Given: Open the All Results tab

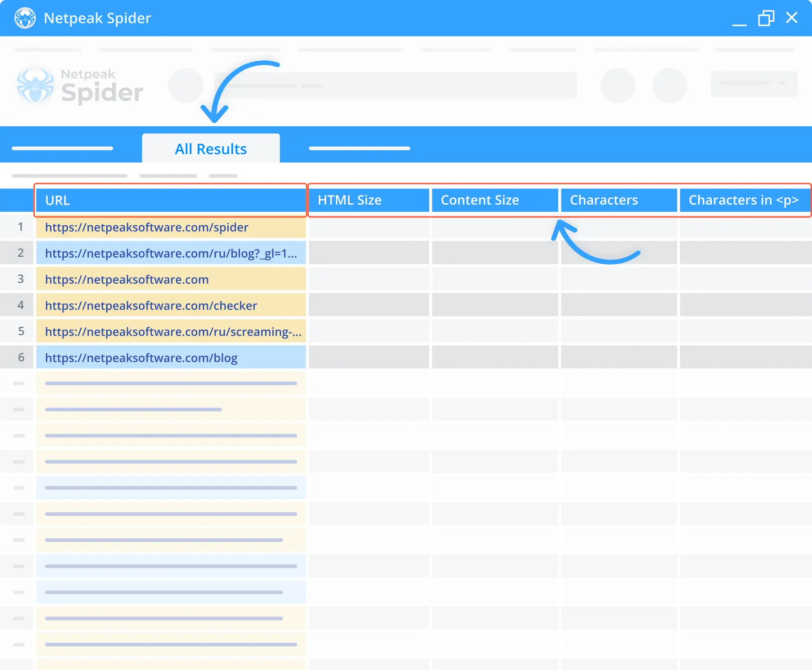Looking at the screenshot, I should (211, 149).
